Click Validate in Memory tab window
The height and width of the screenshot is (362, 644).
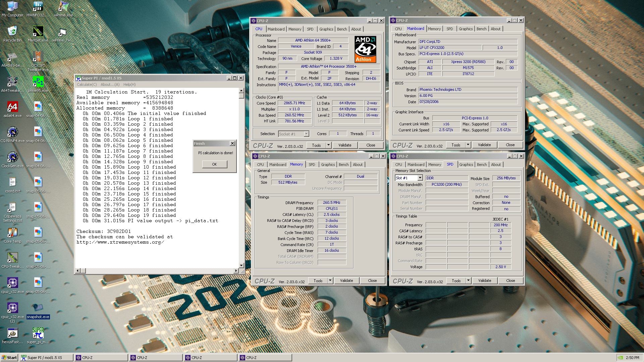tap(346, 281)
